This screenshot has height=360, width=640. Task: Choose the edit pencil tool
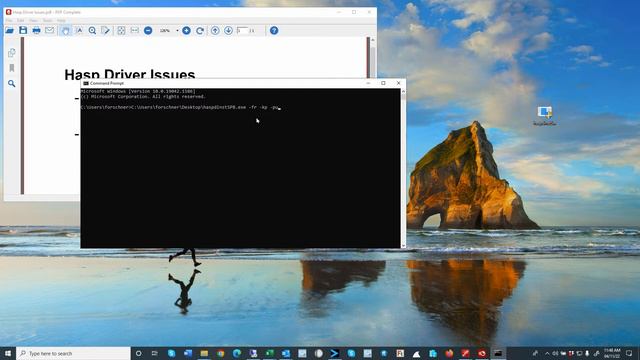[x=105, y=31]
